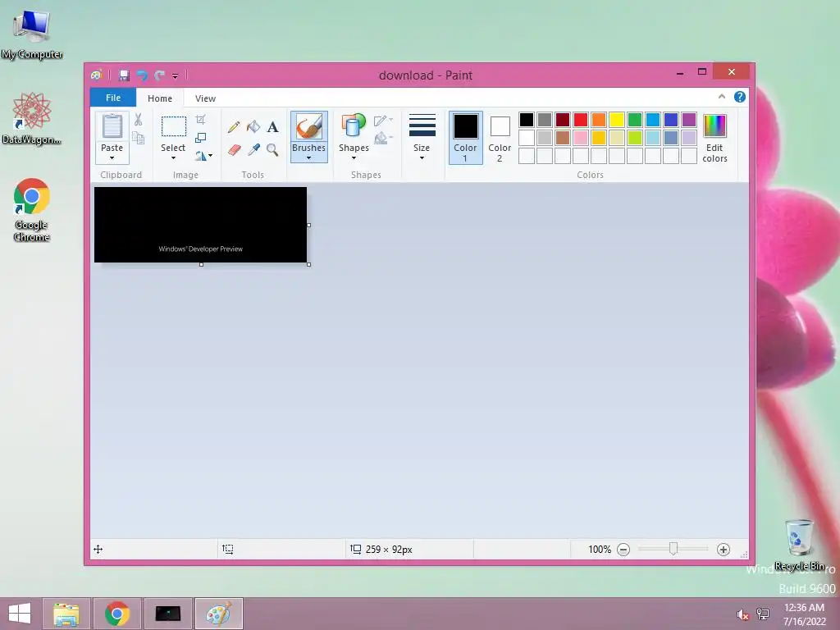The height and width of the screenshot is (630, 840).
Task: Select the Eraser tool
Action: [234, 150]
